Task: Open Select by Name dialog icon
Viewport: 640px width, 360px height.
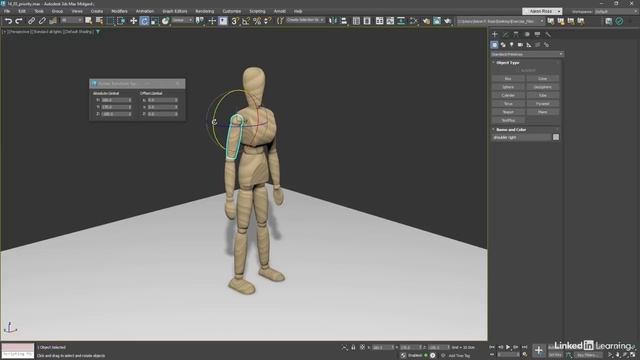Action: pos(99,21)
